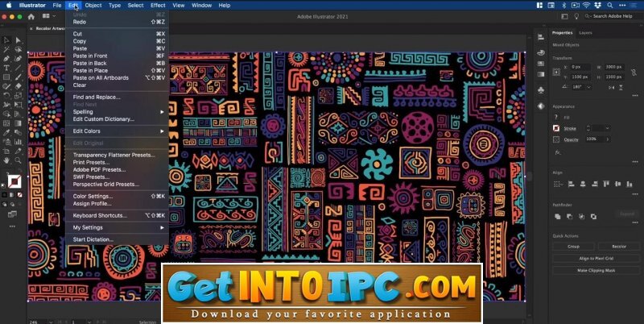Viewport: 644px width, 324px height.
Task: Select the Direct Selection tool
Action: click(18, 39)
